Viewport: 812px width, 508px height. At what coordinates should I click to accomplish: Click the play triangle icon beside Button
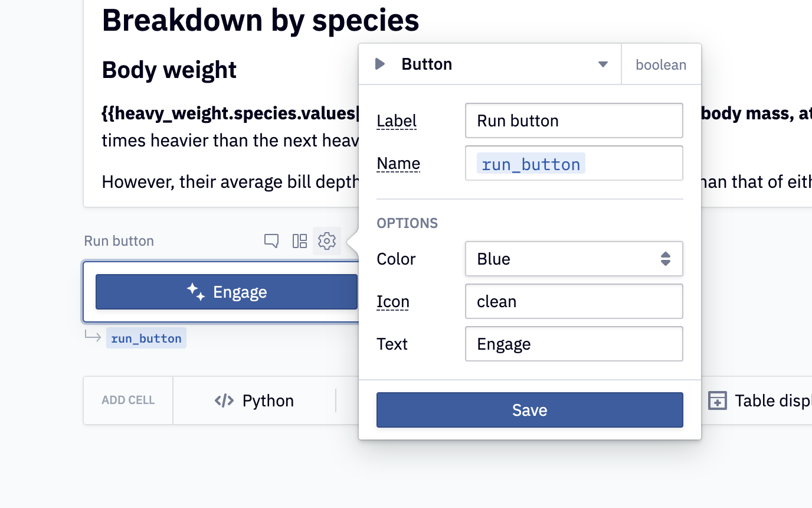click(381, 64)
